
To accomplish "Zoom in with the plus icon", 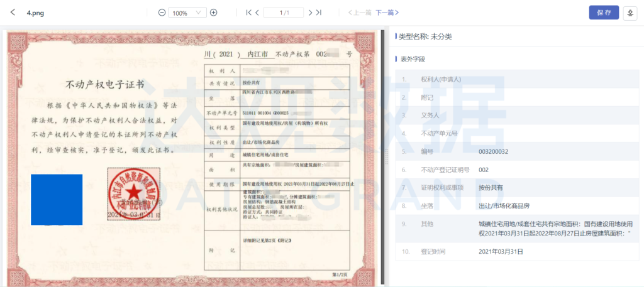I will (214, 13).
